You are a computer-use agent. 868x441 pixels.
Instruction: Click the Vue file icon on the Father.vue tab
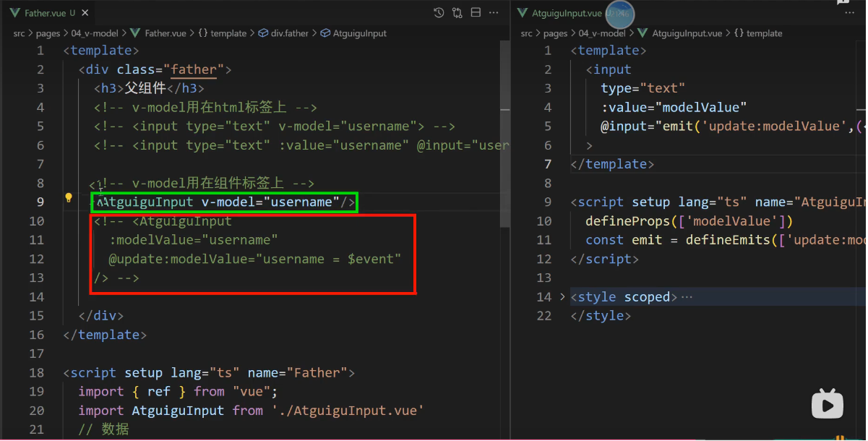click(15, 13)
